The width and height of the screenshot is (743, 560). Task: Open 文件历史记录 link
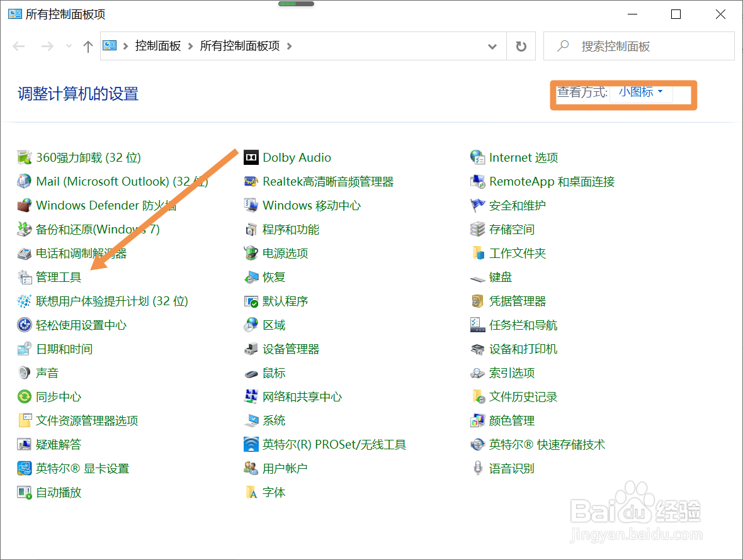[x=523, y=396]
